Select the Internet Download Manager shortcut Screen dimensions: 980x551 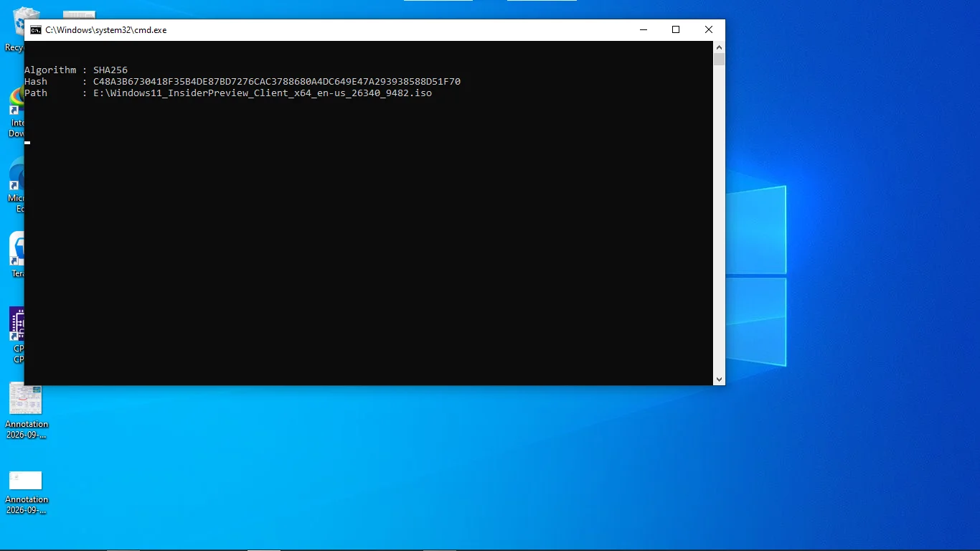(16, 113)
